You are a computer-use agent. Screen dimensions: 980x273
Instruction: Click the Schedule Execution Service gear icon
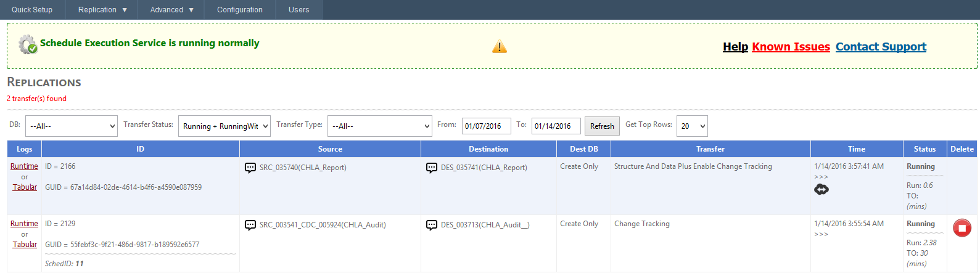[x=28, y=44]
